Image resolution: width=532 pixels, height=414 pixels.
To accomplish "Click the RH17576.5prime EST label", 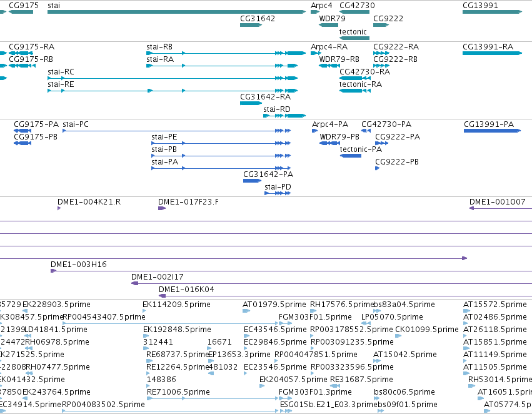I will [x=342, y=305].
